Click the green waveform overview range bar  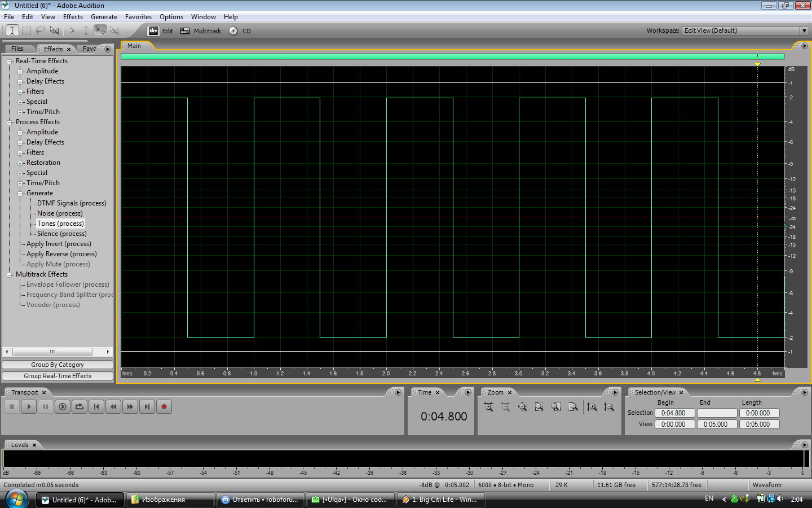point(452,56)
